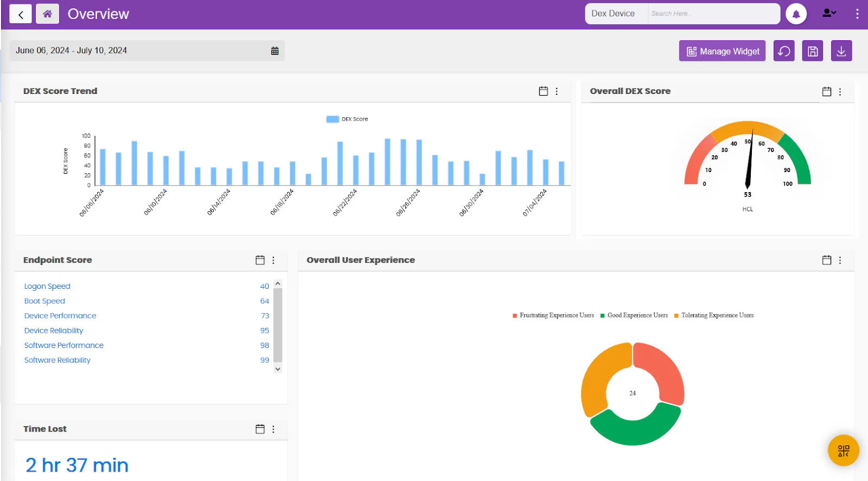Open calendar on Time Lost widget
Image resolution: width=868 pixels, height=481 pixels.
[260, 429]
